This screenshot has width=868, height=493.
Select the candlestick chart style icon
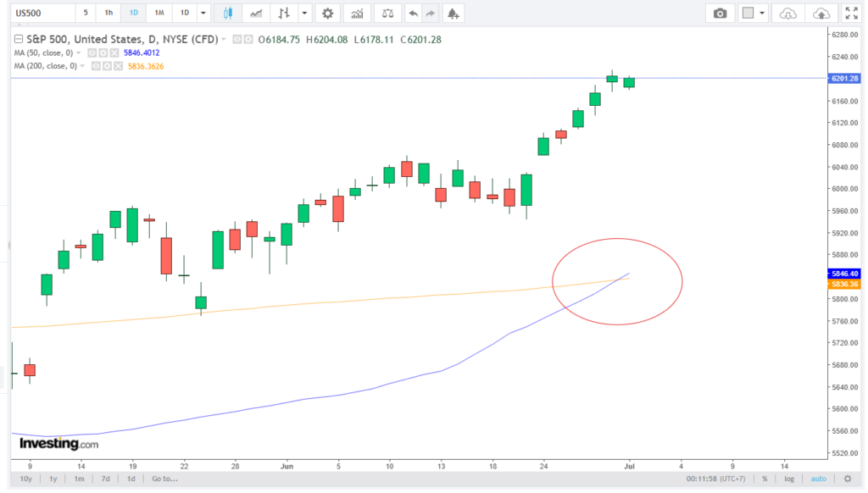(226, 14)
